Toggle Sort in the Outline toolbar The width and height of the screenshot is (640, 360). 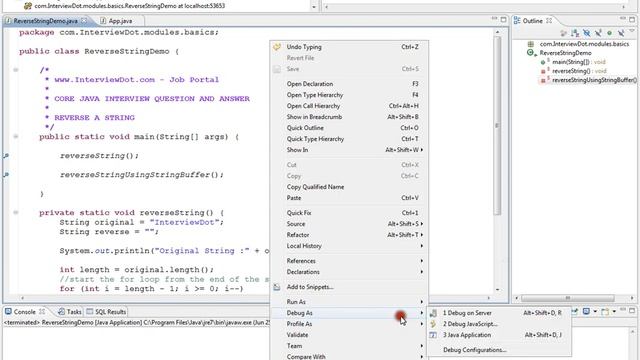[575, 33]
